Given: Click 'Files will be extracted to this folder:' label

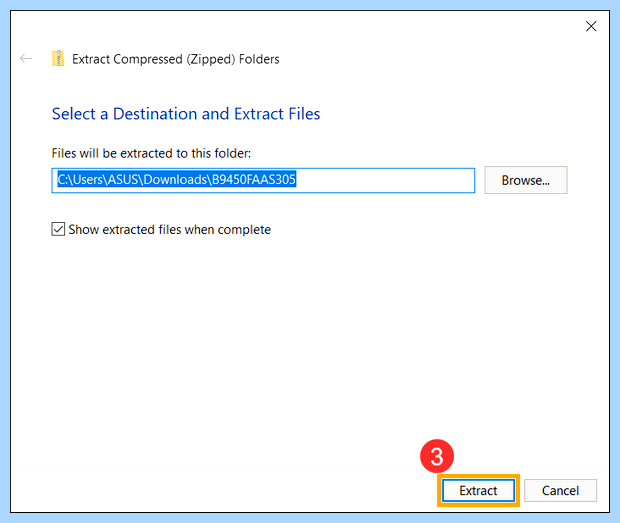Looking at the screenshot, I should pyautogui.click(x=151, y=153).
